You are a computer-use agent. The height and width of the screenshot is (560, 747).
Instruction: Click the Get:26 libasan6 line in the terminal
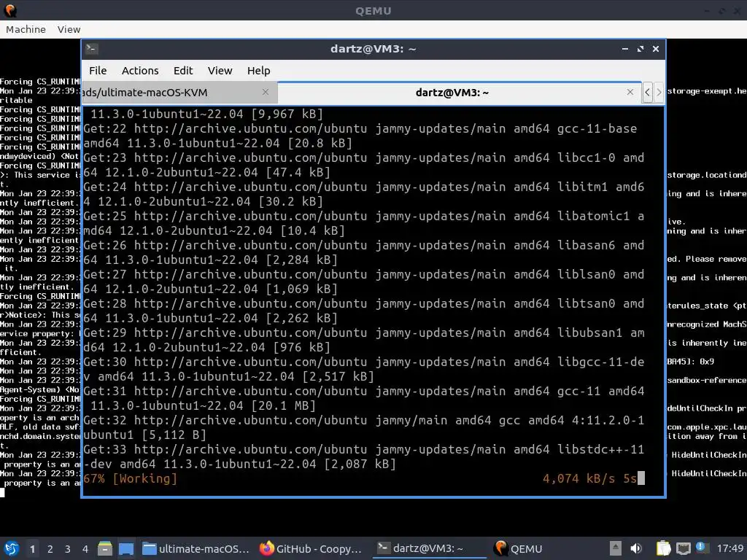click(364, 252)
